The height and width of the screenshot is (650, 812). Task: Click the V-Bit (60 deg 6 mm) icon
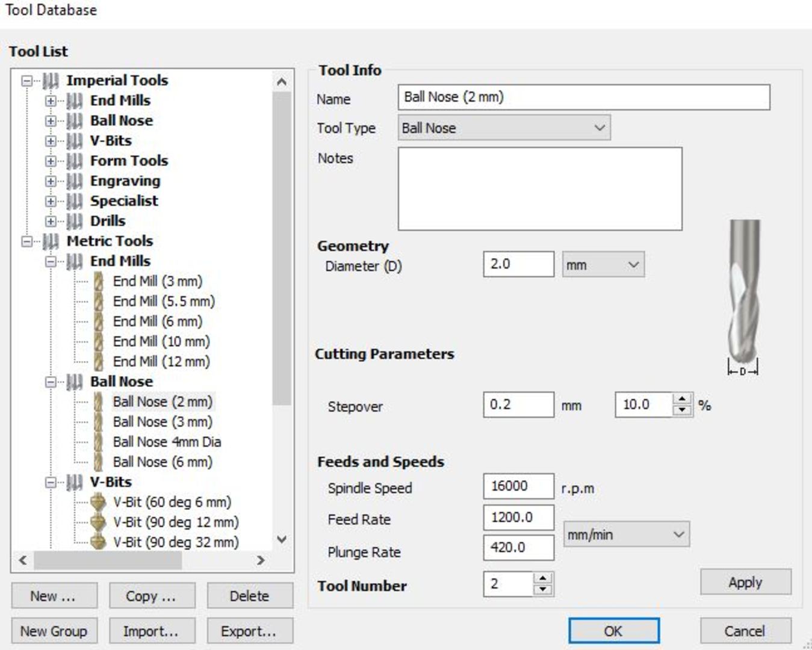coord(98,502)
